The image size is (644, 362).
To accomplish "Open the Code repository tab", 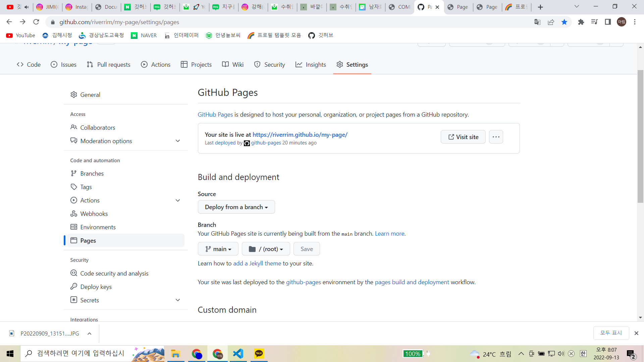I will click(29, 64).
